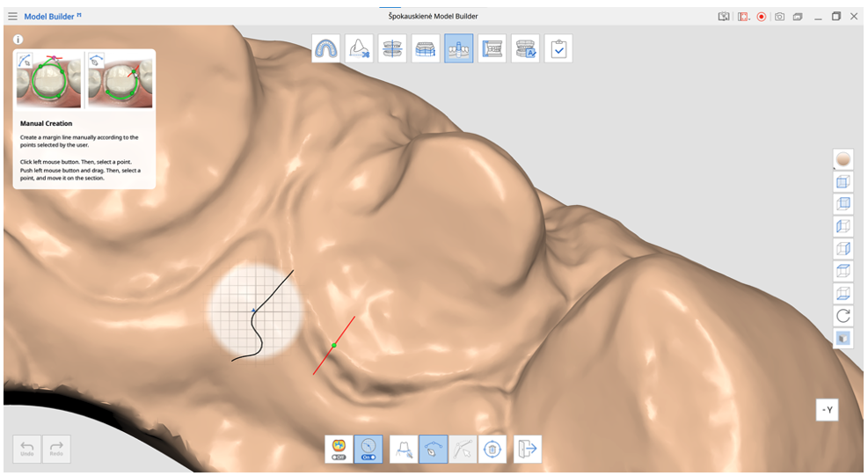868x476 pixels.
Task: Toggle the cross-section magnifier view switch
Action: pyautogui.click(x=368, y=449)
